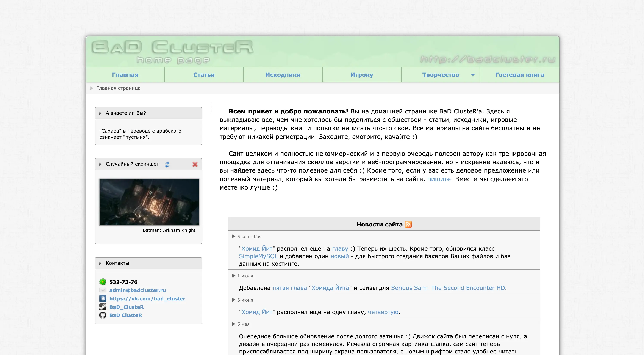
Task: Collapse the Случайный скриншот panel
Action: [x=100, y=164]
